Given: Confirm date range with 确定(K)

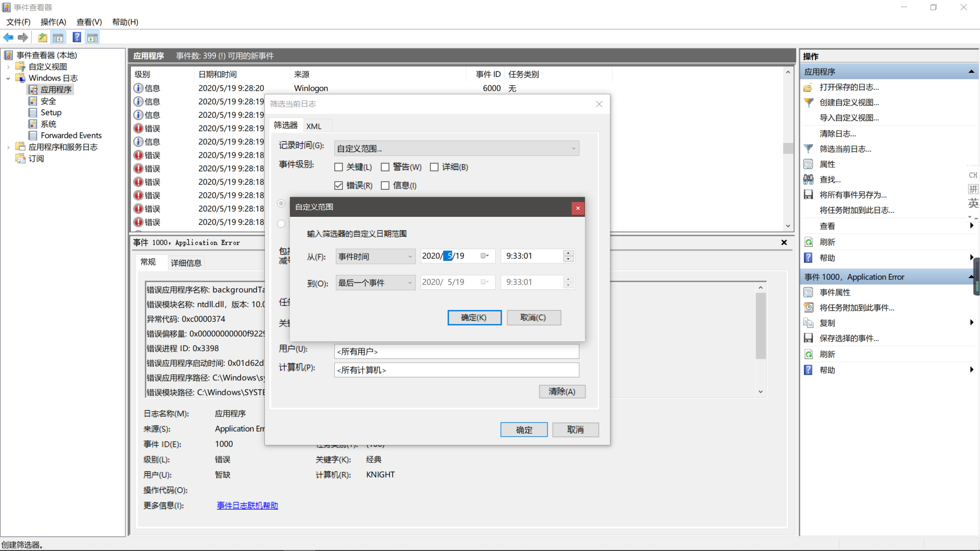Looking at the screenshot, I should tap(474, 317).
